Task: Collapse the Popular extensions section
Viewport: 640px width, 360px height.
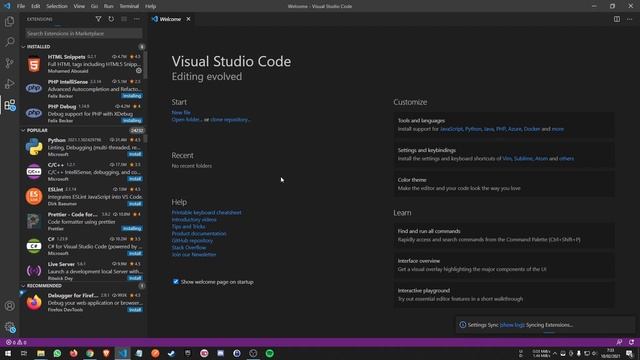Action: coord(84,130)
